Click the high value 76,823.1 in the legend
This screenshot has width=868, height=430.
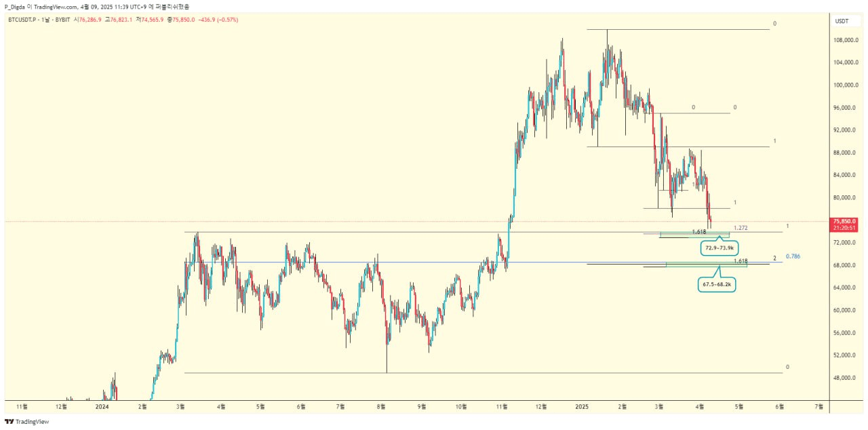(x=123, y=20)
